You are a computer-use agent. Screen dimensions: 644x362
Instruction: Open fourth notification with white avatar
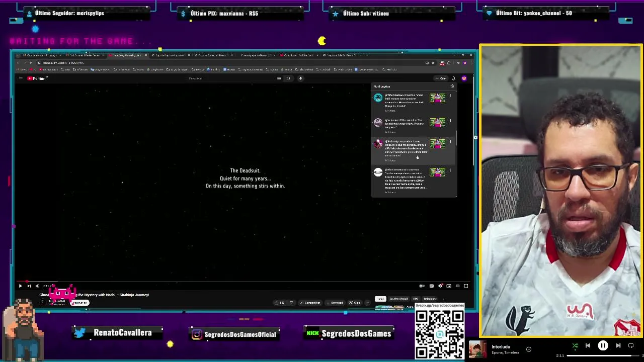click(x=414, y=180)
